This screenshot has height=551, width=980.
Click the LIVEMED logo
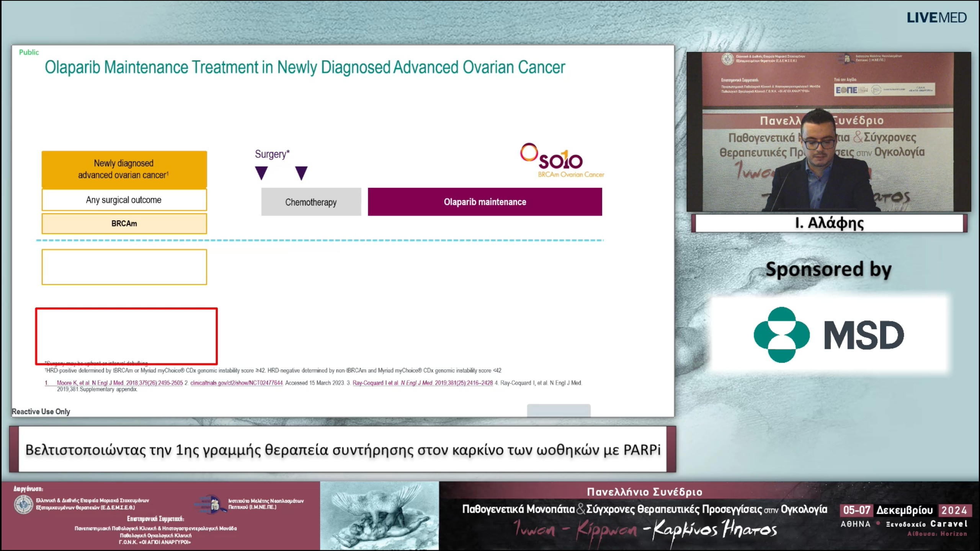pyautogui.click(x=936, y=18)
